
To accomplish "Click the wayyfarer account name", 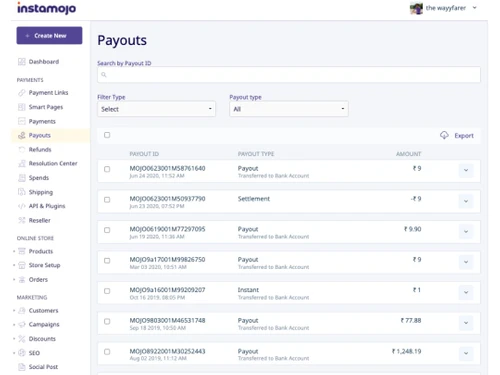I will [446, 8].
